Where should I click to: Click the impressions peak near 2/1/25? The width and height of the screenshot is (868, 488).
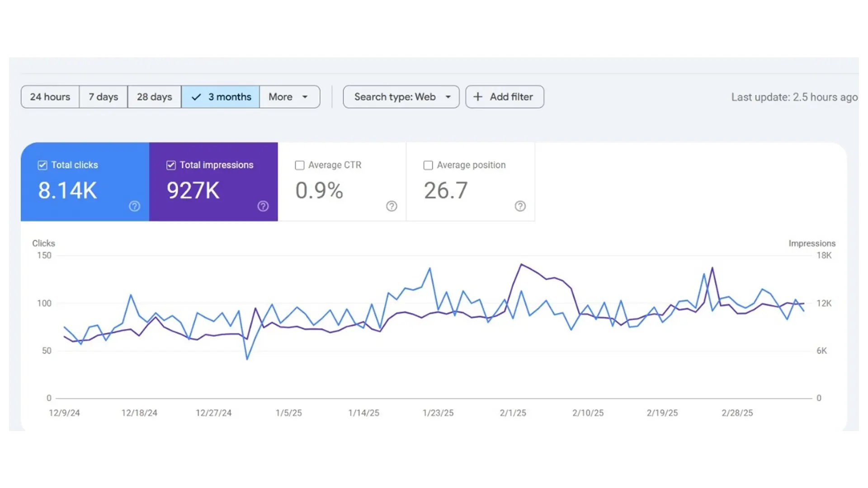tap(521, 264)
